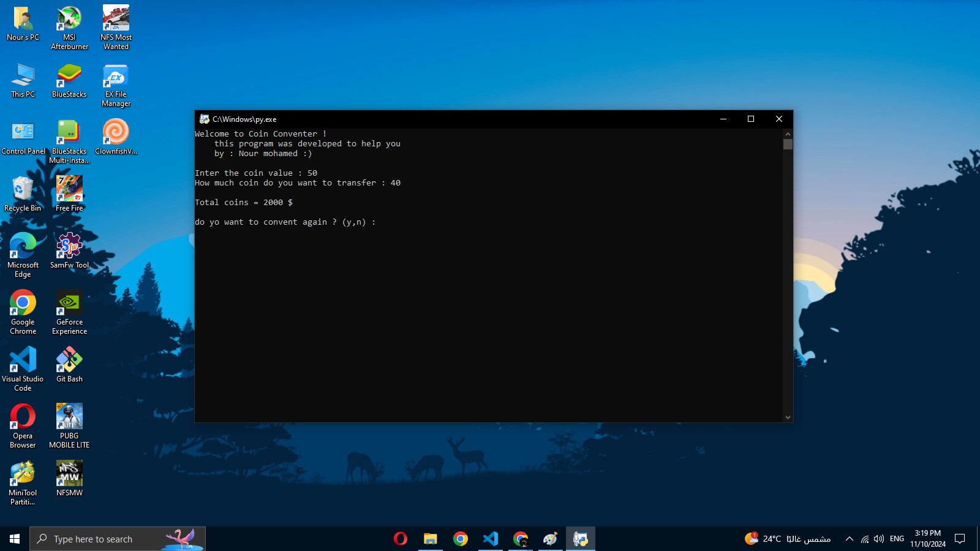Viewport: 980px width, 551px height.
Task: Open File Explorer from the taskbar
Action: [431, 539]
